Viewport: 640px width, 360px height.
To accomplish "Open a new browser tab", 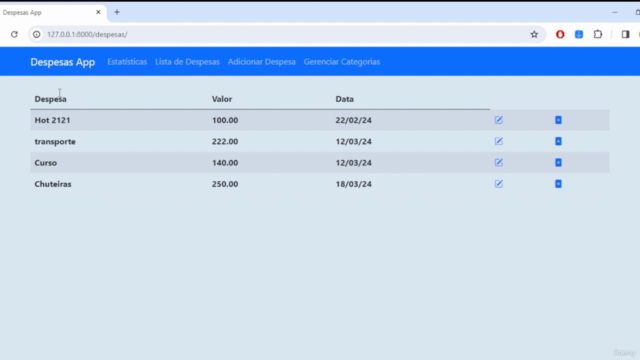I will click(x=117, y=12).
